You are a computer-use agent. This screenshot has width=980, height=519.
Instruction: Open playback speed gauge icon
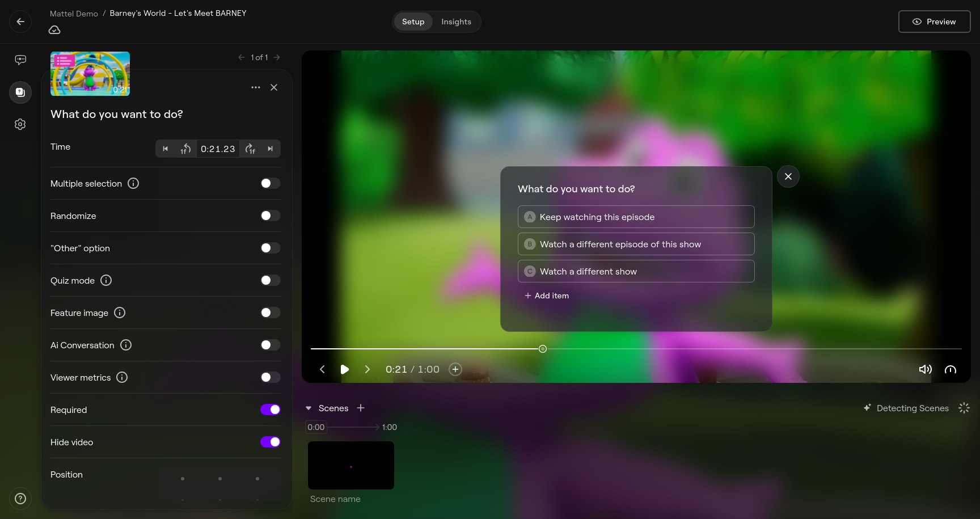click(951, 369)
